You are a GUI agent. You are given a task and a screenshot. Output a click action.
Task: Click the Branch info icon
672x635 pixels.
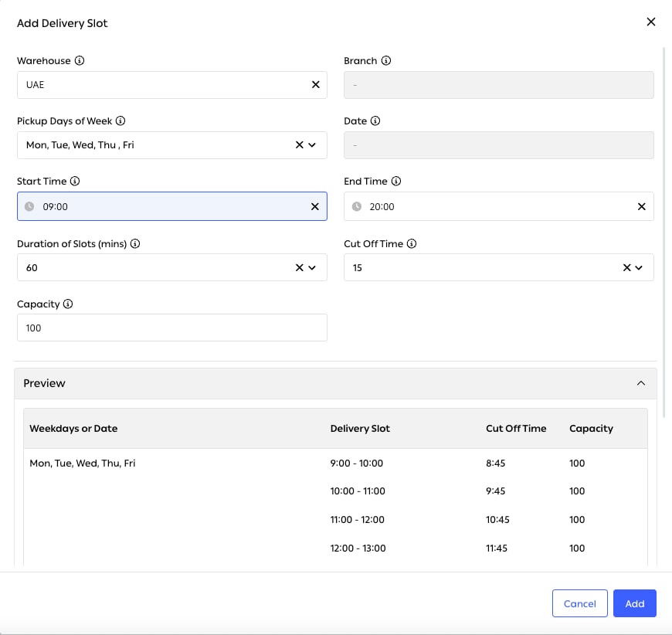click(386, 60)
